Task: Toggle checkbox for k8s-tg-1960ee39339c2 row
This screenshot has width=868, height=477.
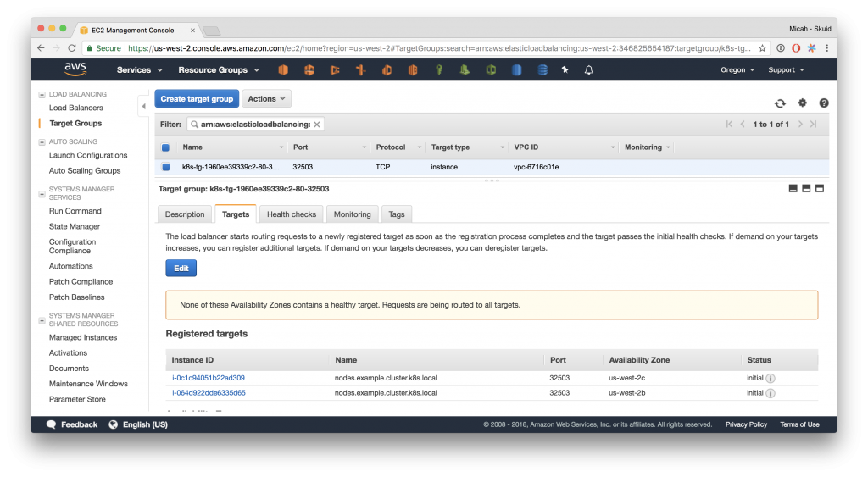Action: pyautogui.click(x=165, y=167)
